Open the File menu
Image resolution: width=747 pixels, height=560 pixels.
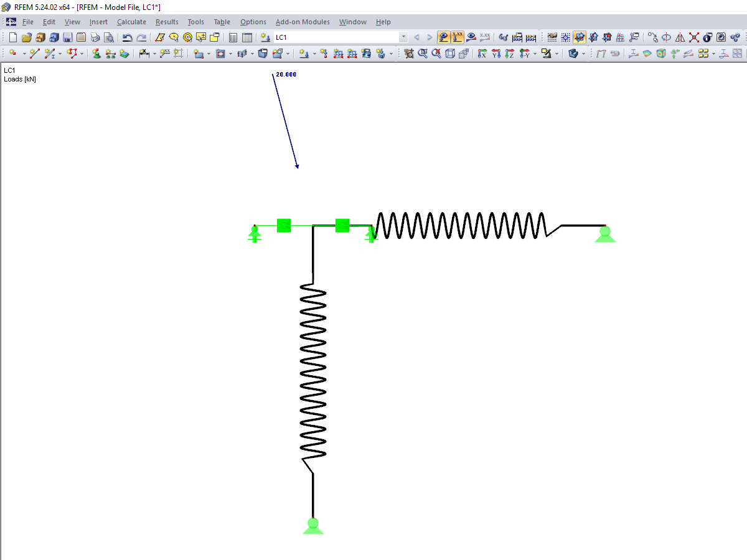pyautogui.click(x=27, y=22)
